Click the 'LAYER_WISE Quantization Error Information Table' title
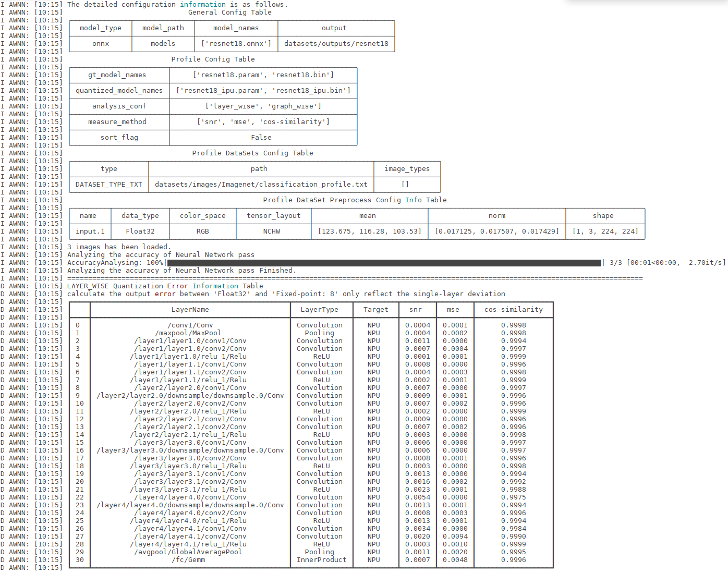The width and height of the screenshot is (728, 573). click(x=165, y=286)
